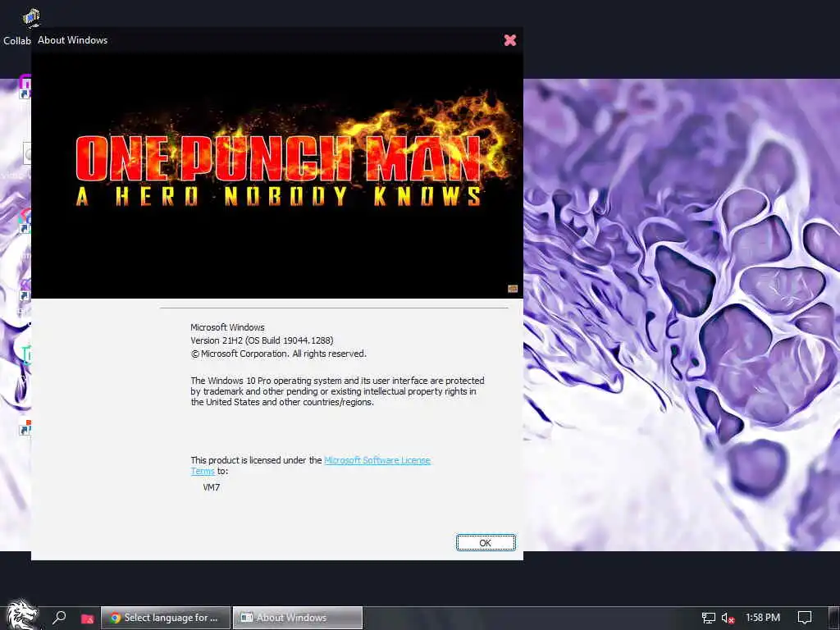This screenshot has width=840, height=630.
Task: Select About Windows taskbar button
Action: click(x=298, y=618)
